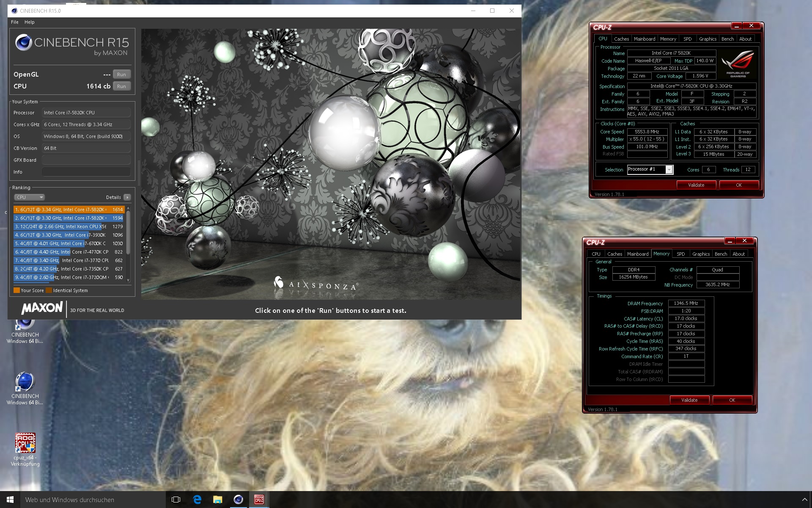Select ranking row 4 i7-3930K 1096
The height and width of the screenshot is (508, 812).
(69, 235)
